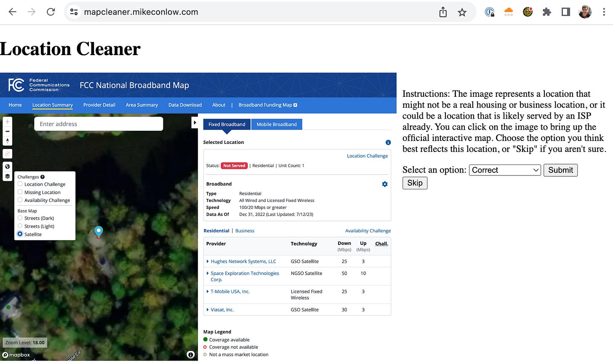Open Location Summary nav item
The width and height of the screenshot is (613, 364).
(x=53, y=105)
